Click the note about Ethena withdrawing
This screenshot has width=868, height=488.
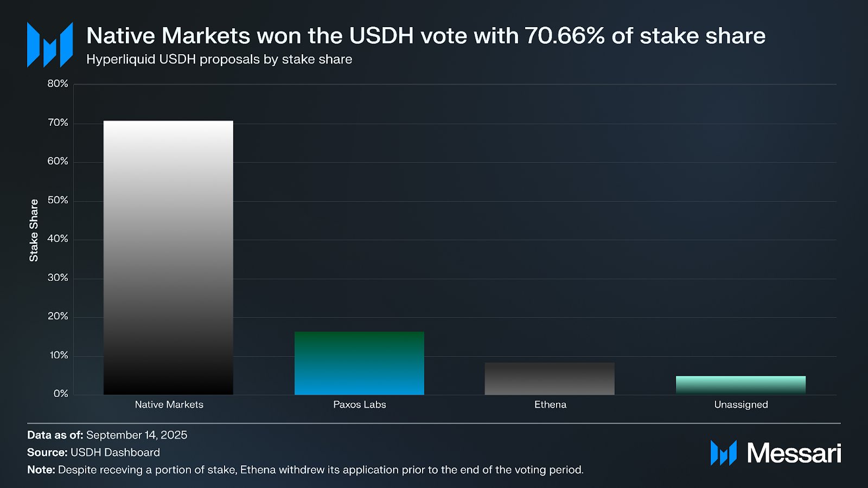320,470
